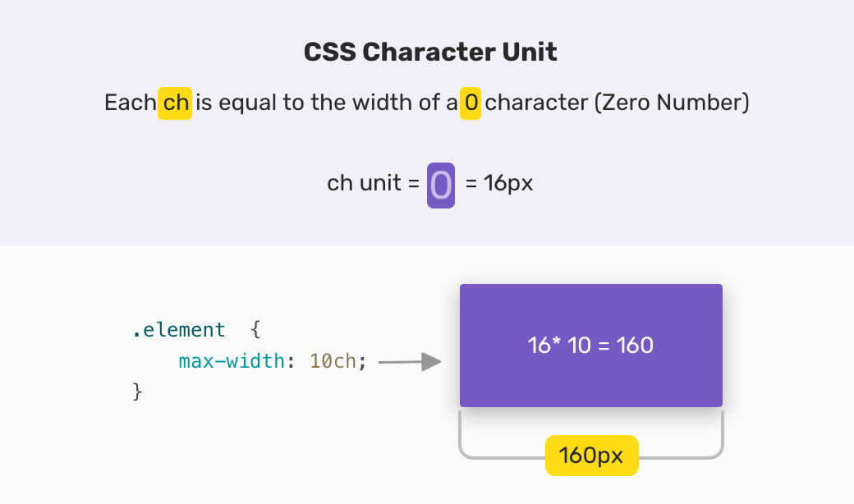Screen dimensions: 854x504
Task: Select the yellow highlighted "ch" label
Action: (175, 103)
